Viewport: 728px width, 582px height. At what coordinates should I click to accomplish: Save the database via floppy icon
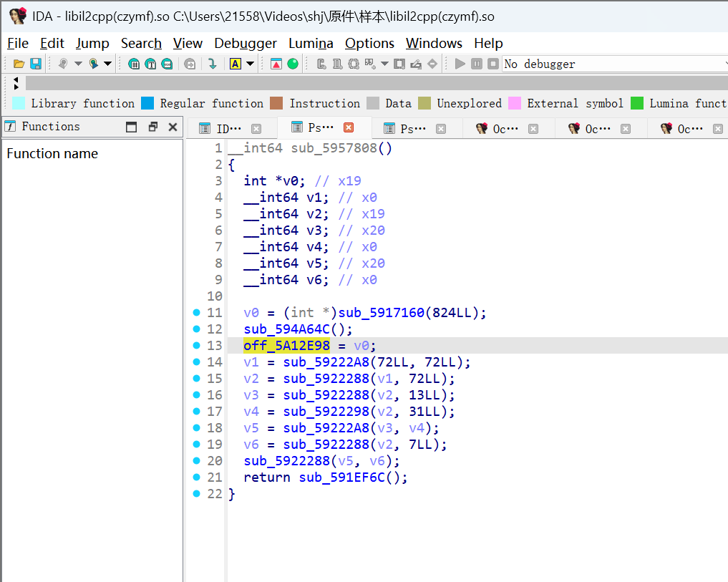(x=36, y=64)
